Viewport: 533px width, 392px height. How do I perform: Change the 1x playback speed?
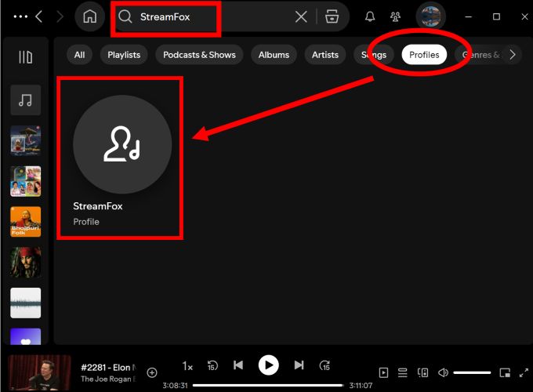tap(187, 366)
